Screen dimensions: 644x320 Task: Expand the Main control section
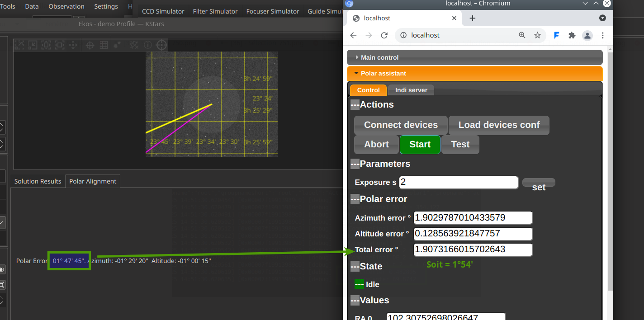pyautogui.click(x=474, y=57)
